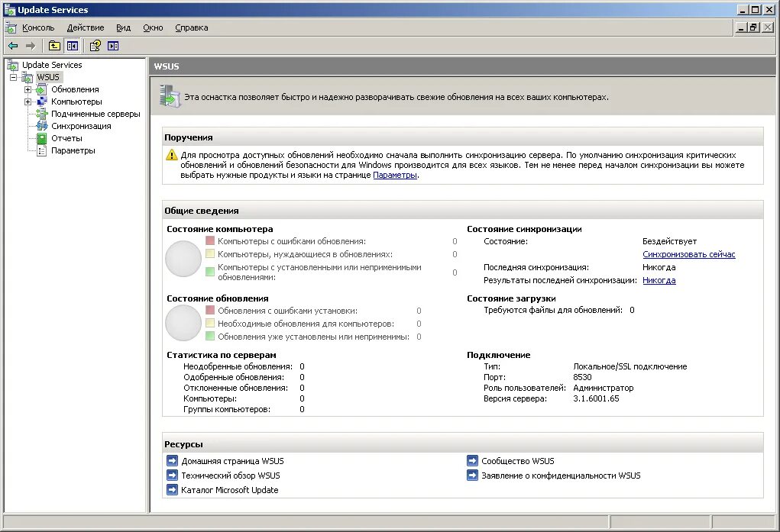Click the server icon in WSUS description banner
This screenshot has width=780, height=532.
tap(170, 96)
